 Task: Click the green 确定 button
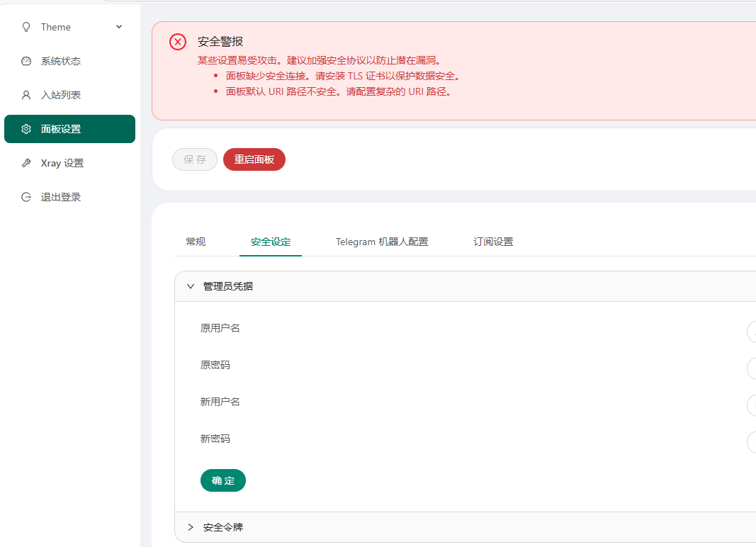[x=223, y=480]
